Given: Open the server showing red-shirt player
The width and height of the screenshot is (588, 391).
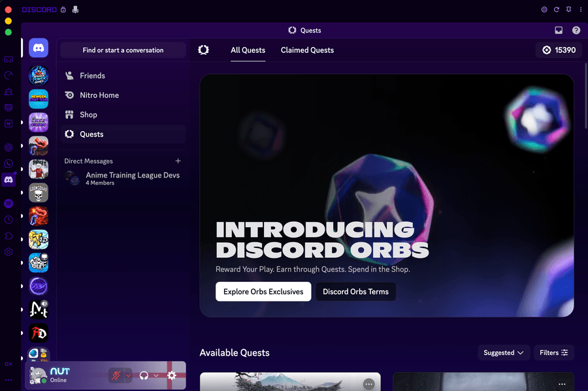Looking at the screenshot, I should point(39,169).
